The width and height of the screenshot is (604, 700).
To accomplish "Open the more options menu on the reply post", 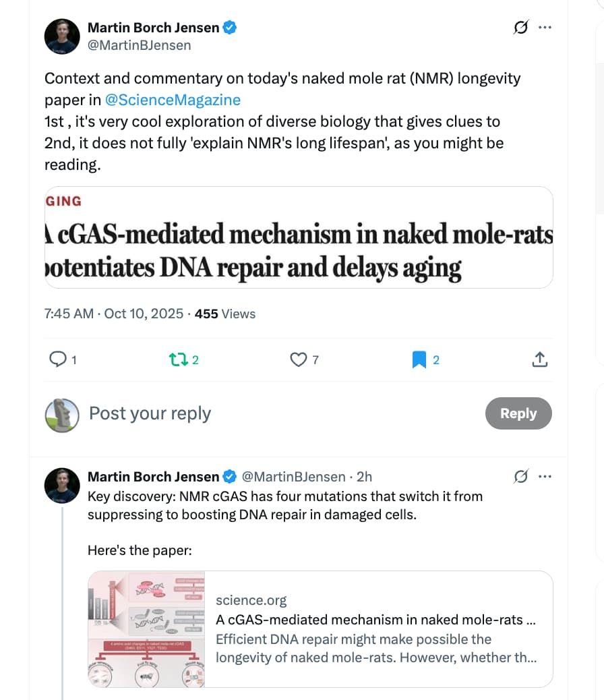I will click(545, 477).
